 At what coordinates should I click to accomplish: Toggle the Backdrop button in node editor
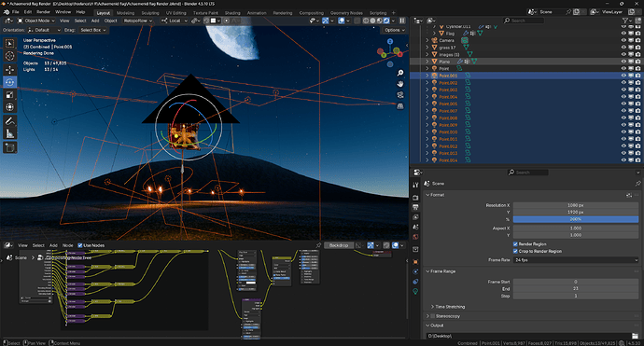point(339,245)
